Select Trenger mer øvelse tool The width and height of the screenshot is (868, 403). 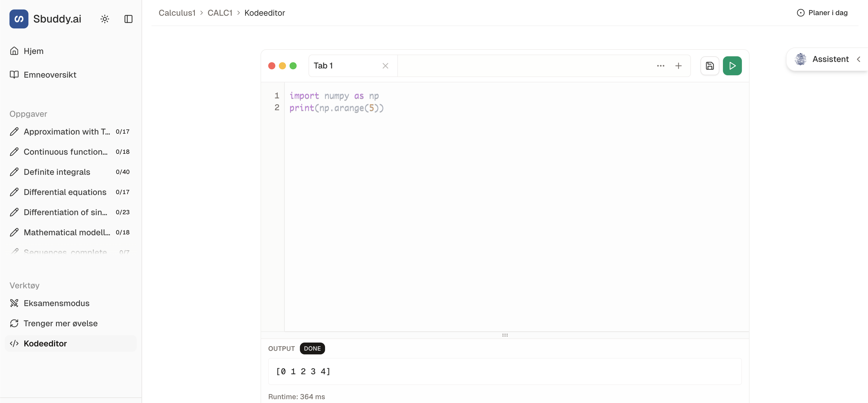[60, 323]
